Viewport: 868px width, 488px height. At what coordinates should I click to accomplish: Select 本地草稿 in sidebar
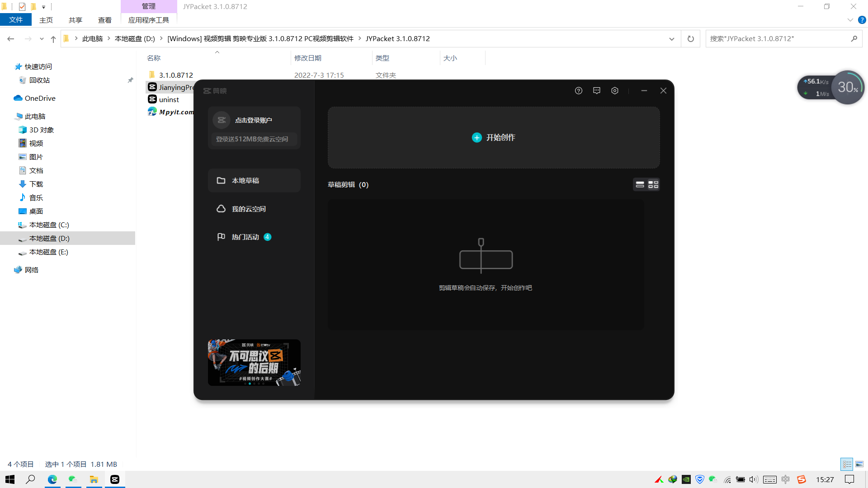tap(254, 180)
